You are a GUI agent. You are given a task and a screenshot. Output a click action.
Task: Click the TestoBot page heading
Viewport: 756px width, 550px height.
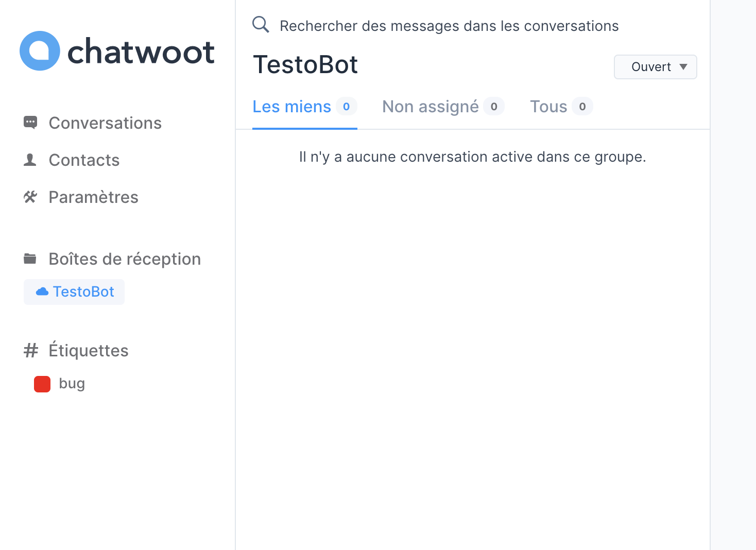[x=305, y=65]
